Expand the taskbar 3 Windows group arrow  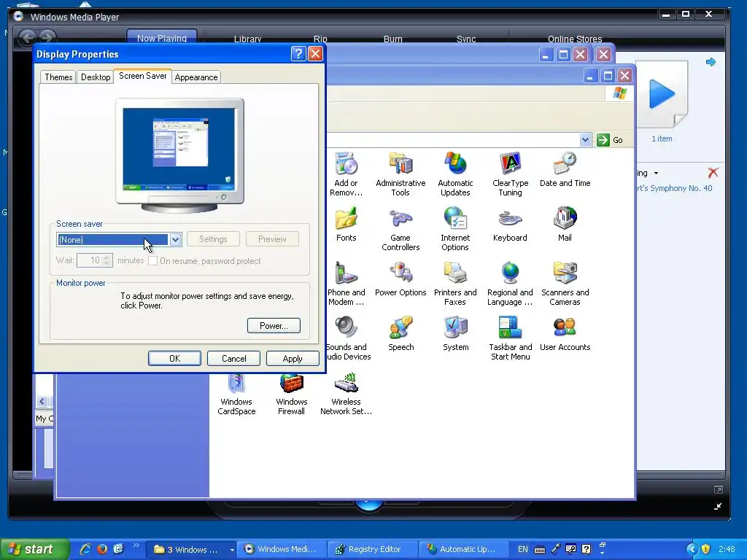coord(232,550)
